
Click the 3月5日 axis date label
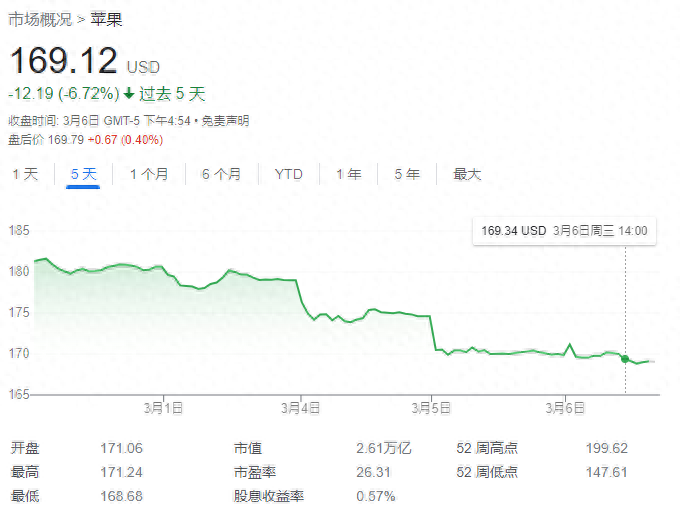coord(431,408)
